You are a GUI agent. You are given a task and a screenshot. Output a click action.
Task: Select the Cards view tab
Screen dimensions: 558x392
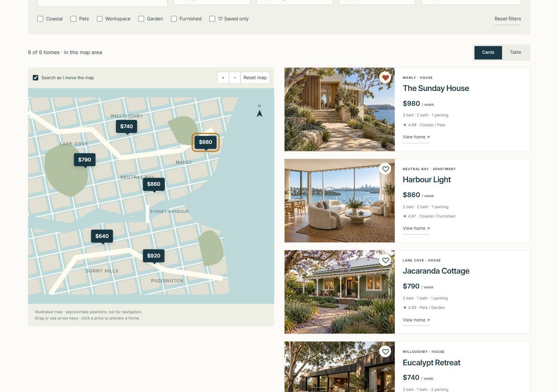pyautogui.click(x=488, y=53)
